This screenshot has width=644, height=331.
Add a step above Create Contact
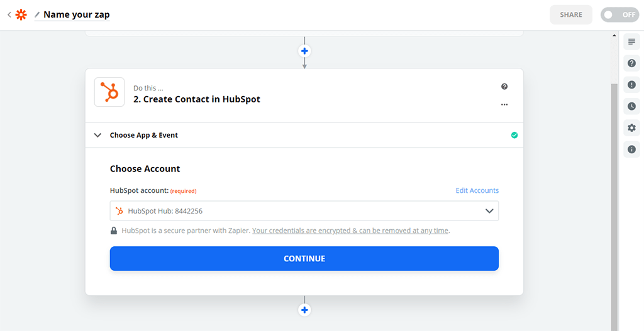coord(304,51)
